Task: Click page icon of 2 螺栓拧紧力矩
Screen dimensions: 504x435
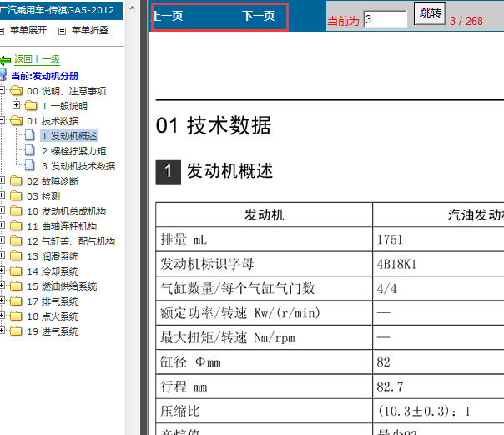Action: point(30,150)
